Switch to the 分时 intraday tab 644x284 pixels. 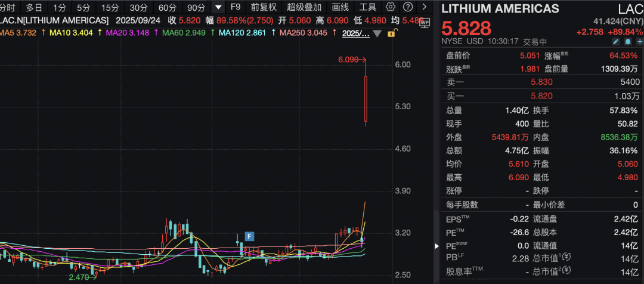[8, 7]
